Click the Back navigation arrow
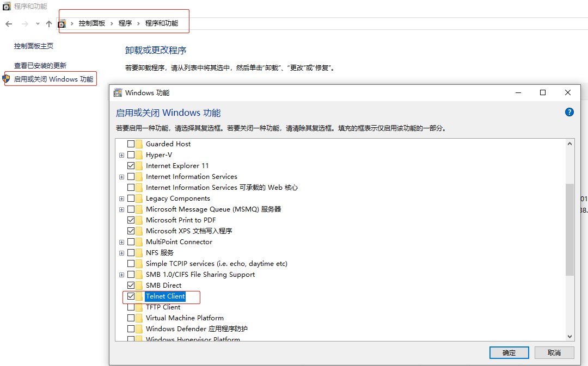This screenshot has height=366, width=588. pos(9,24)
